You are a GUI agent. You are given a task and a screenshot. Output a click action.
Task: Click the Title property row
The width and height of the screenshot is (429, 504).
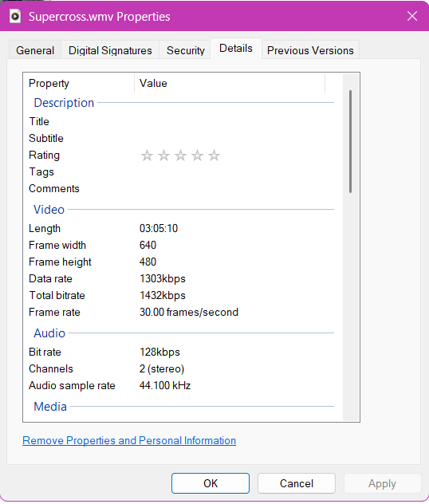(x=182, y=121)
